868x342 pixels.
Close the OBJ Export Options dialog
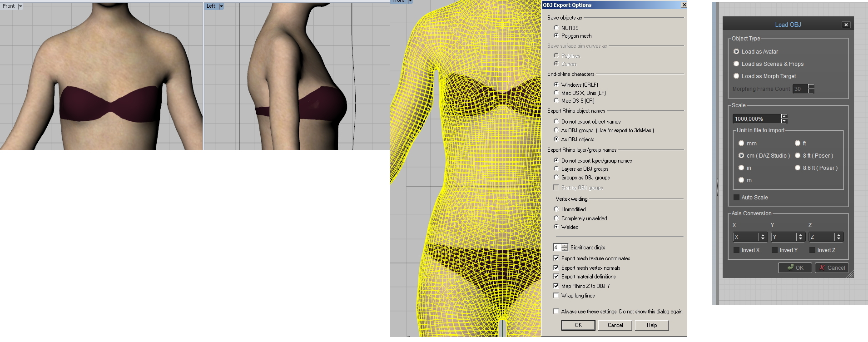684,5
